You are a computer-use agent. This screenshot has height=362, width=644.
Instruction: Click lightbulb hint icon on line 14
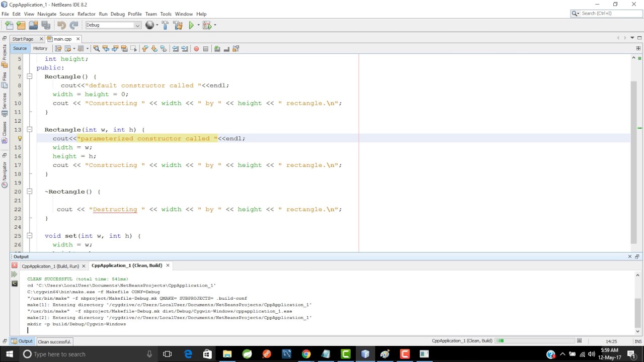pyautogui.click(x=20, y=138)
